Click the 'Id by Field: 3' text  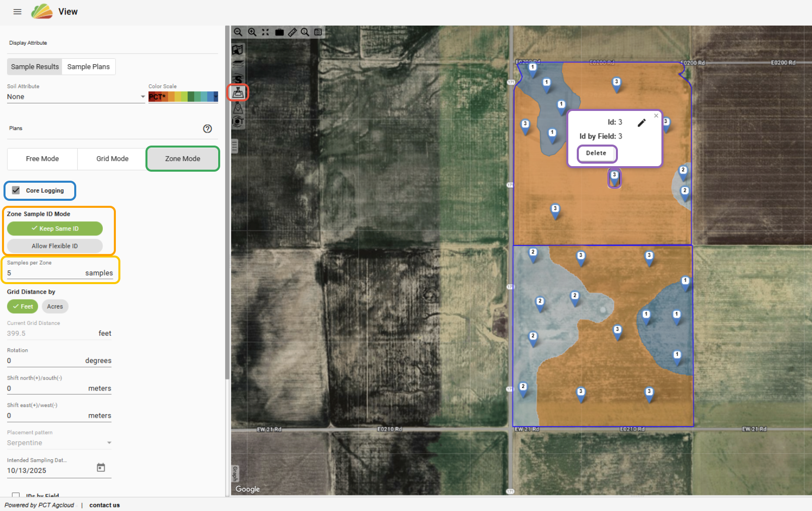[x=601, y=136]
